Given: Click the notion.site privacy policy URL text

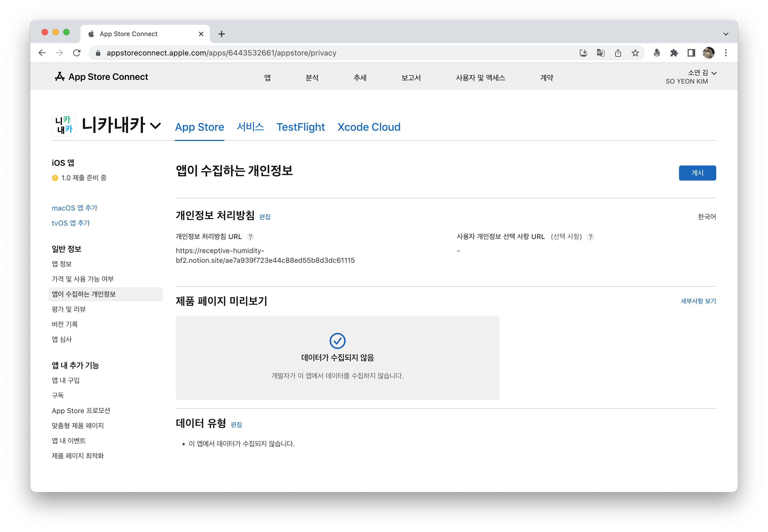Looking at the screenshot, I should pos(265,255).
